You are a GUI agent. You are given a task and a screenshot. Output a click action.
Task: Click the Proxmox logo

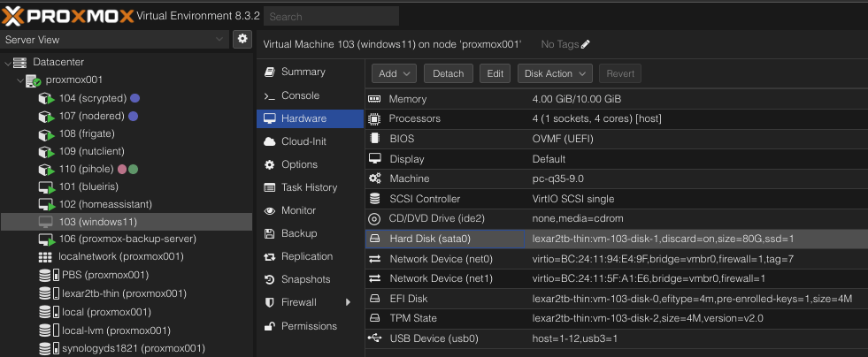(x=67, y=16)
